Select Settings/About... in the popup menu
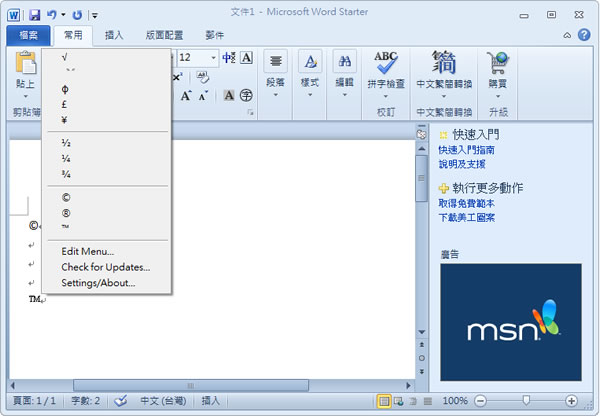Screen dimensions: 600x416 [98, 283]
